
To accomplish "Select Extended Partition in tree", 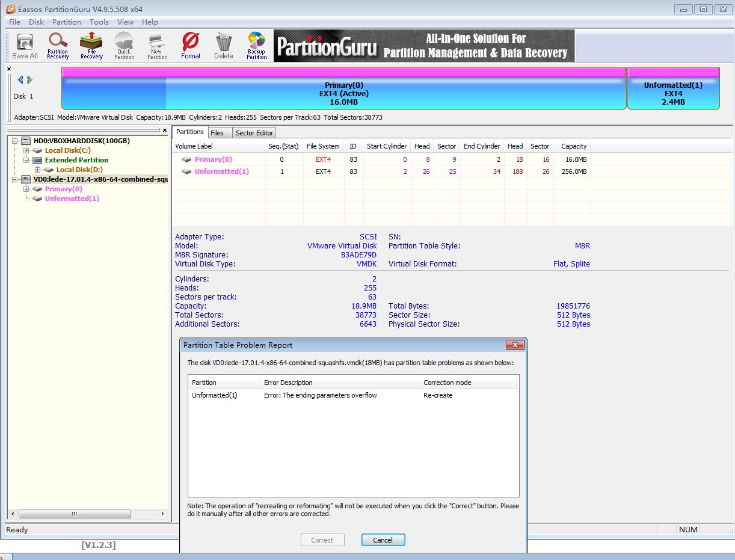I will click(x=76, y=160).
